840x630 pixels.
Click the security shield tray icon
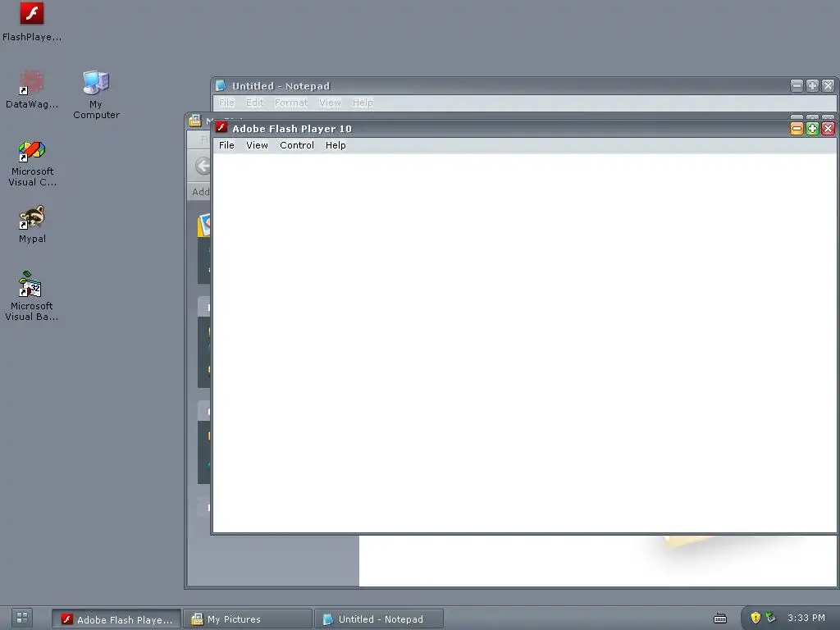(x=756, y=618)
